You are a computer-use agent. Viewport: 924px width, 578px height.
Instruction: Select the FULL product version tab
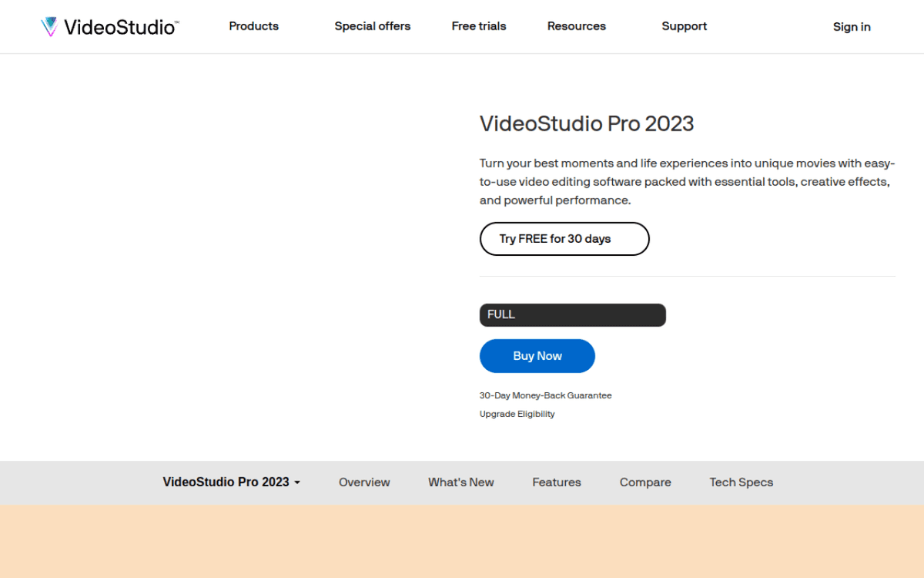(572, 314)
